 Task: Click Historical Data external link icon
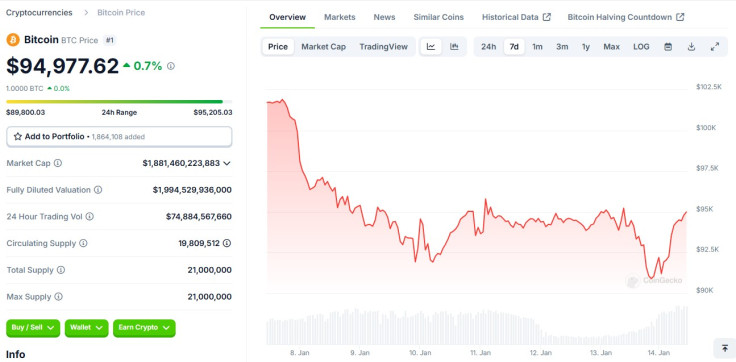click(x=546, y=17)
